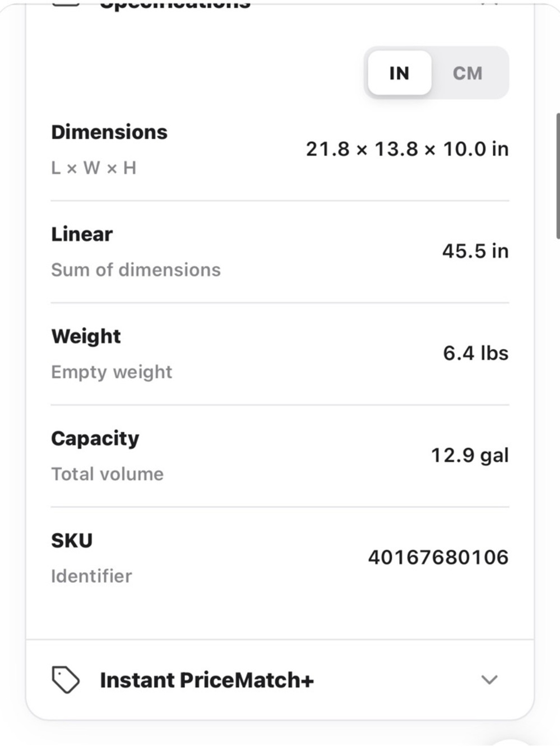Collapse the Specifications section header

point(280,3)
